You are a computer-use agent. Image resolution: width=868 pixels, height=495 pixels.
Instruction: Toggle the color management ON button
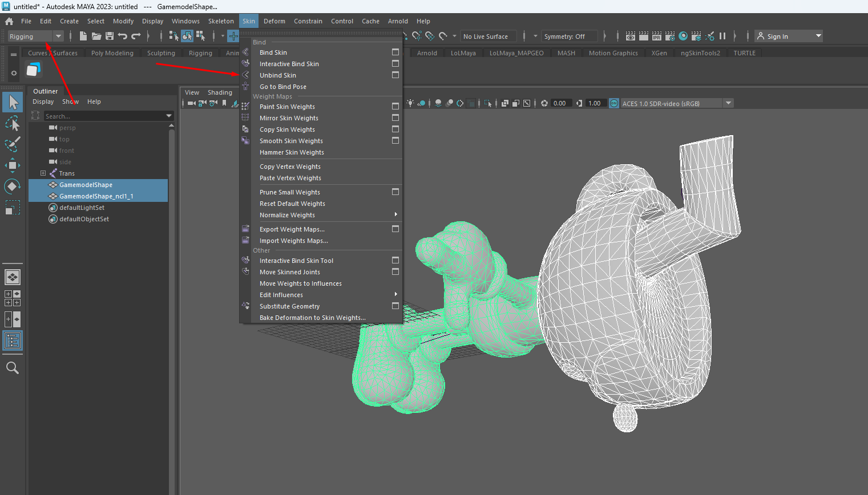pos(614,103)
